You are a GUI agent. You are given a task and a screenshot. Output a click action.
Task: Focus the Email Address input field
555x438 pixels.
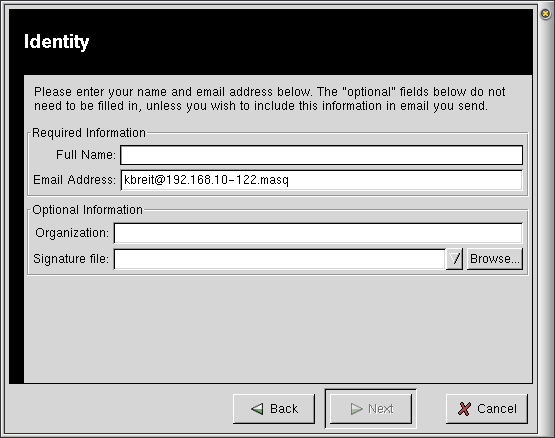[x=321, y=180]
